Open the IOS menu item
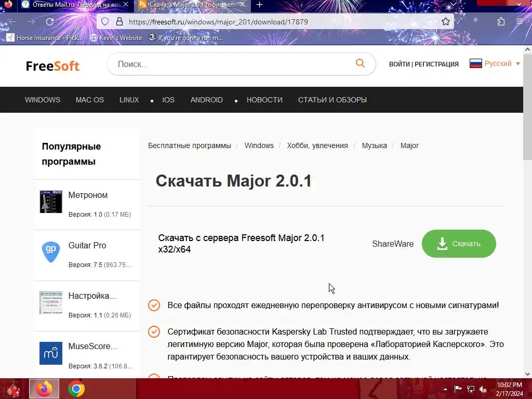The image size is (532, 399). [x=168, y=100]
